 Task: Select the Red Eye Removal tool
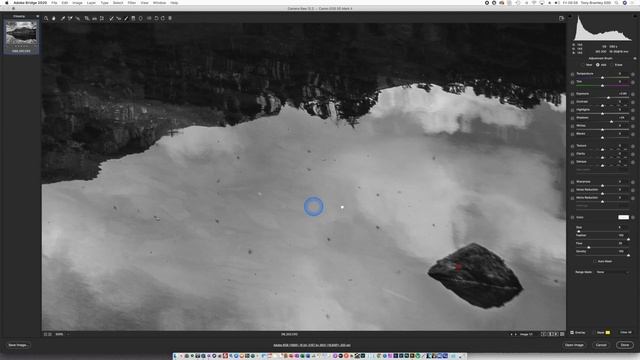(118, 18)
